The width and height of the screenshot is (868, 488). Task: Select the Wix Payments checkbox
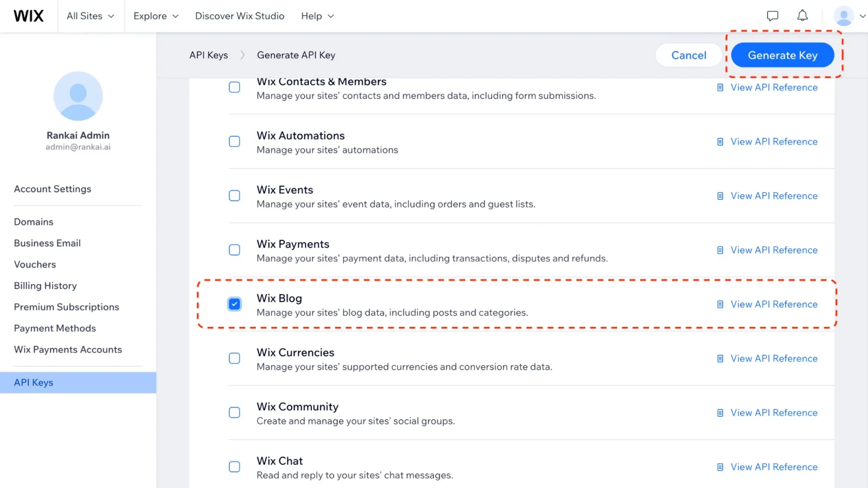(234, 250)
